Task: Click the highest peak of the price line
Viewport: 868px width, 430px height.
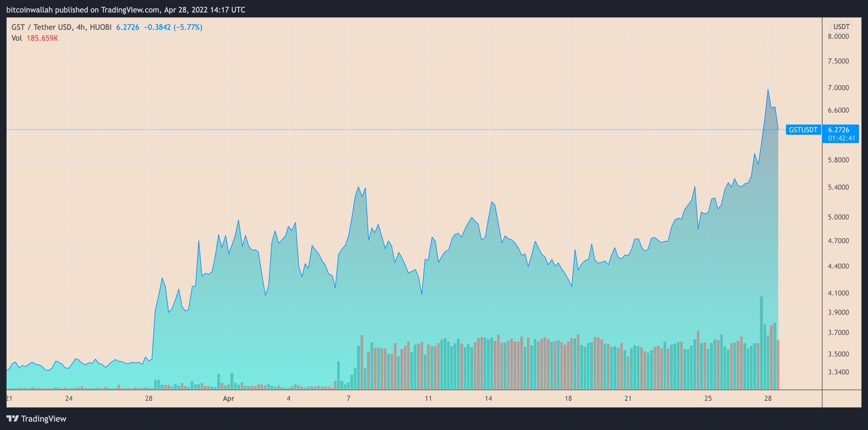Action: click(768, 90)
